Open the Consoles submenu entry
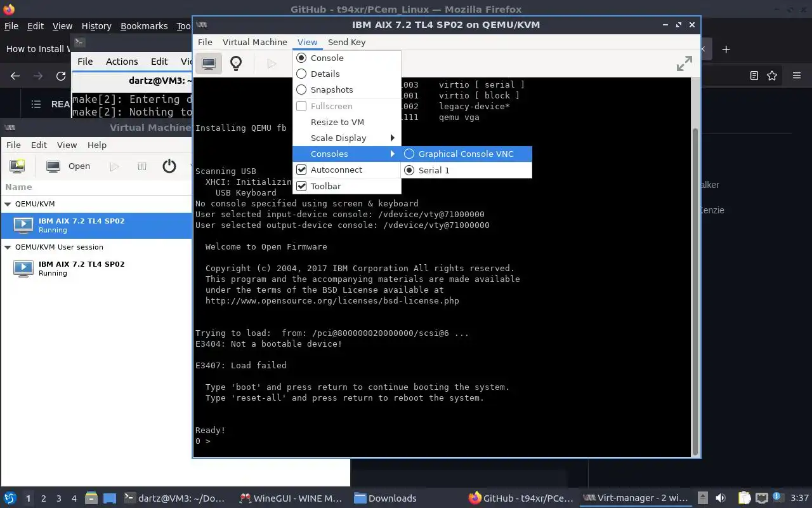The width and height of the screenshot is (812, 508). [x=346, y=154]
